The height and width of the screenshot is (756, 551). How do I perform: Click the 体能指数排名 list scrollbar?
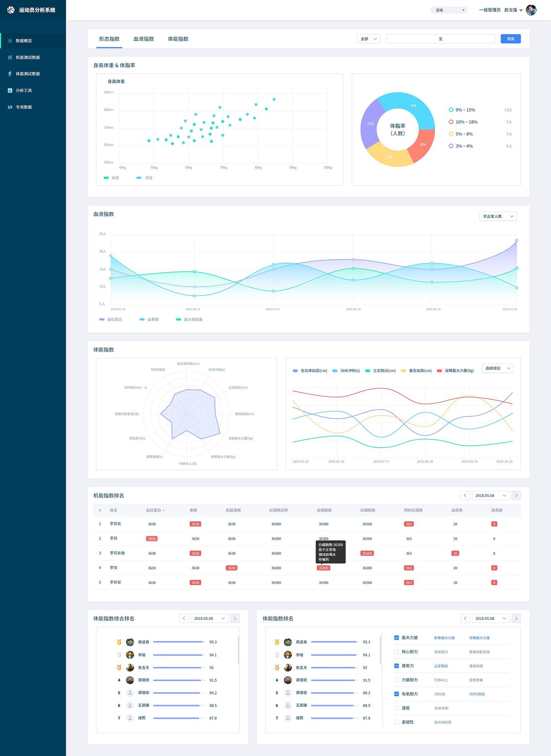[x=380, y=650]
